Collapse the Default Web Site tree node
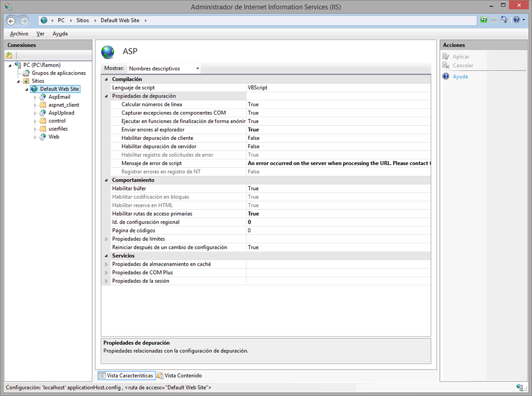The width and height of the screenshot is (532, 396). [26, 89]
